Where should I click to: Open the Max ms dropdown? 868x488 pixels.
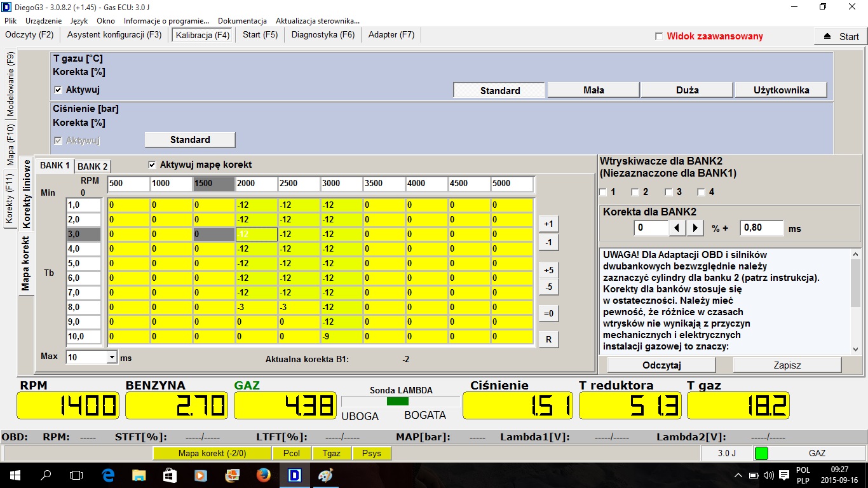tap(112, 358)
